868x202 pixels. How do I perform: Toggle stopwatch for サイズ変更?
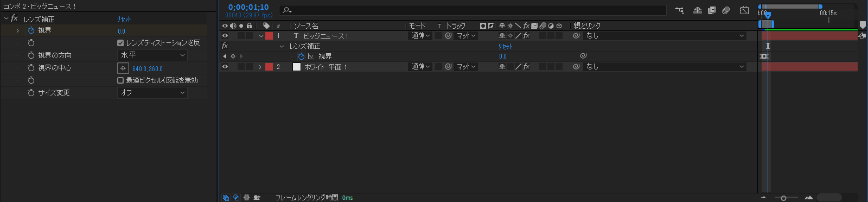click(31, 93)
